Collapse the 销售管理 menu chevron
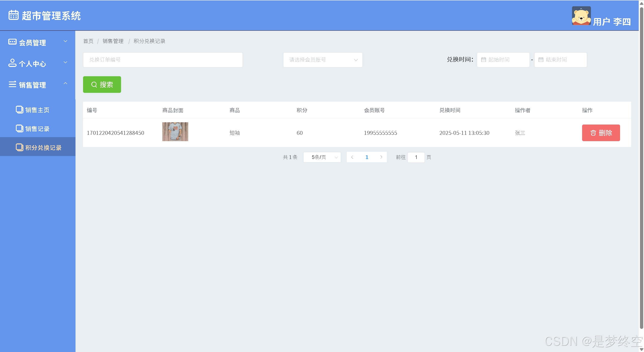Viewport: 644px width, 352px height. tap(65, 83)
